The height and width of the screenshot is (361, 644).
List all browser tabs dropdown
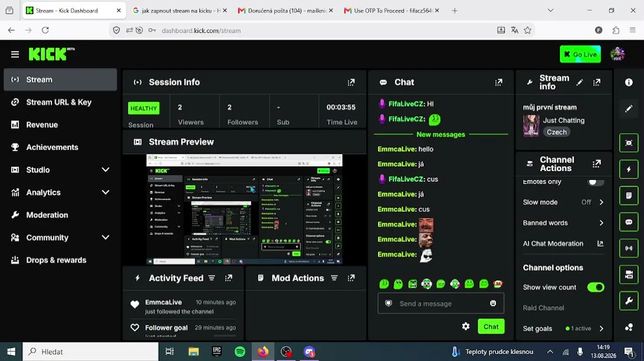point(550,10)
